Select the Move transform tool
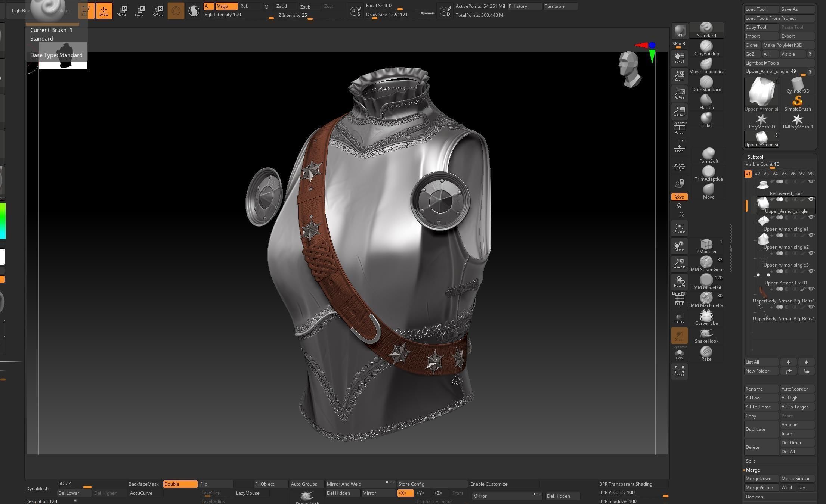 [121, 11]
